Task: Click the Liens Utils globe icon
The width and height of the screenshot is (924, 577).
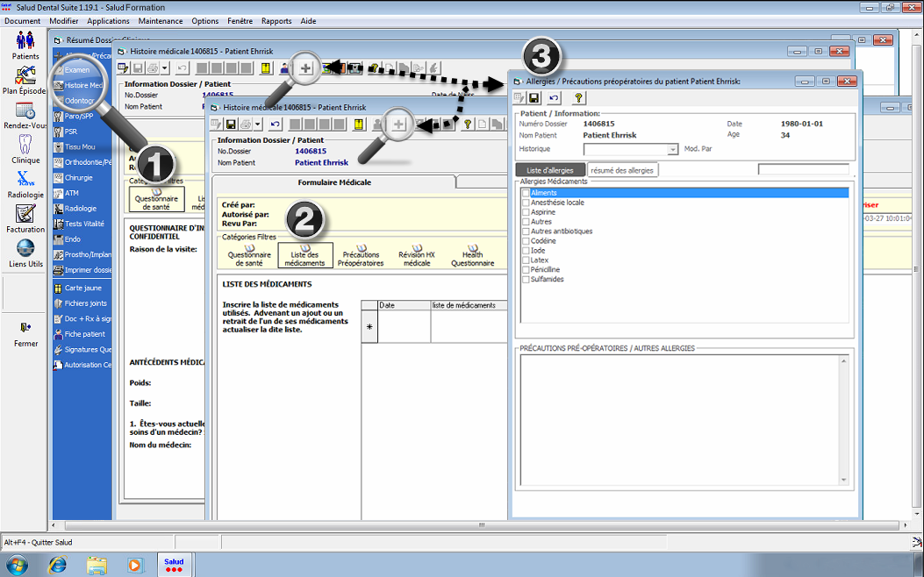Action: [25, 249]
